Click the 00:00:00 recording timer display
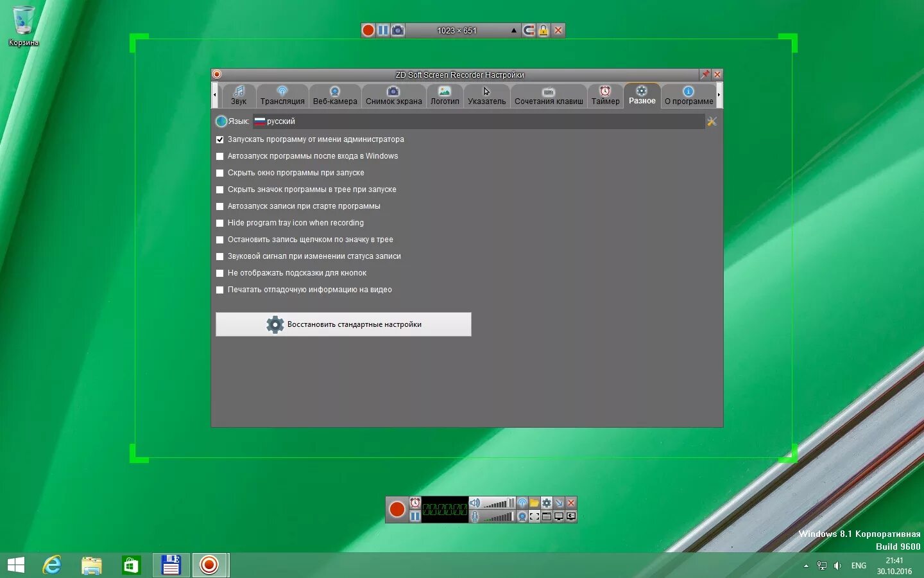The height and width of the screenshot is (578, 924). (x=445, y=509)
